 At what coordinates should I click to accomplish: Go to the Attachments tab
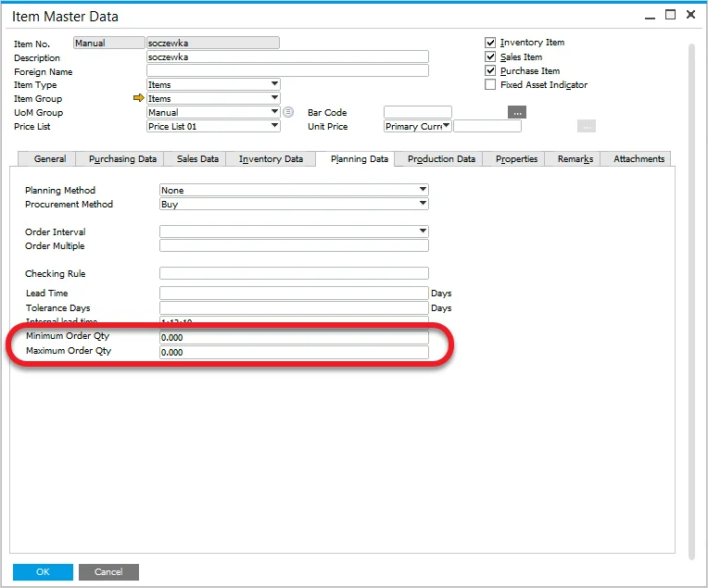coord(638,159)
